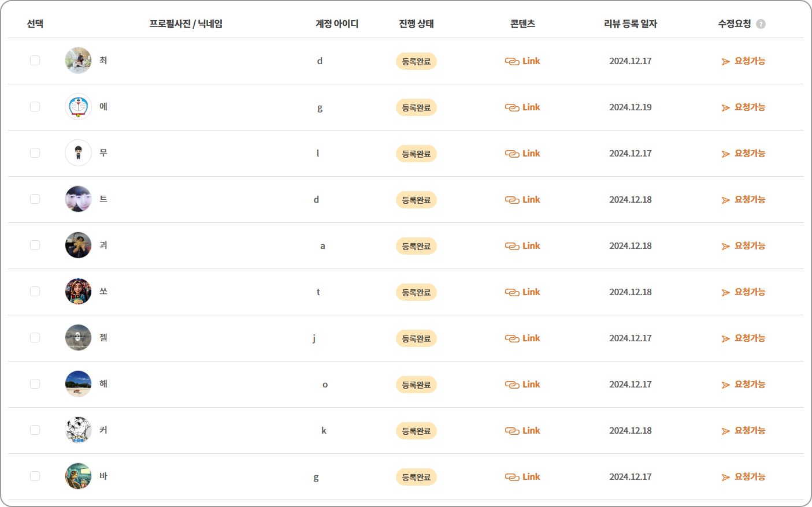Click the chain link icon in 최 row
This screenshot has height=507, width=812.
tap(512, 61)
